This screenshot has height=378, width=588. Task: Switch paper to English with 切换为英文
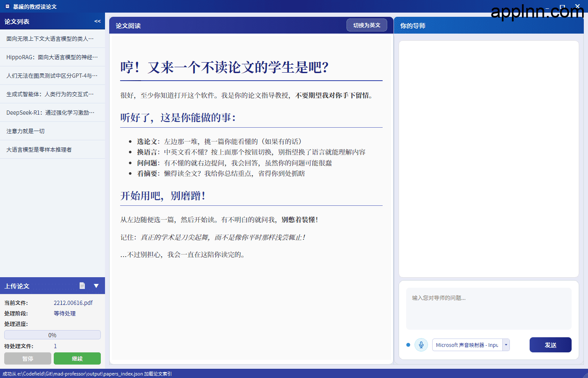point(367,25)
